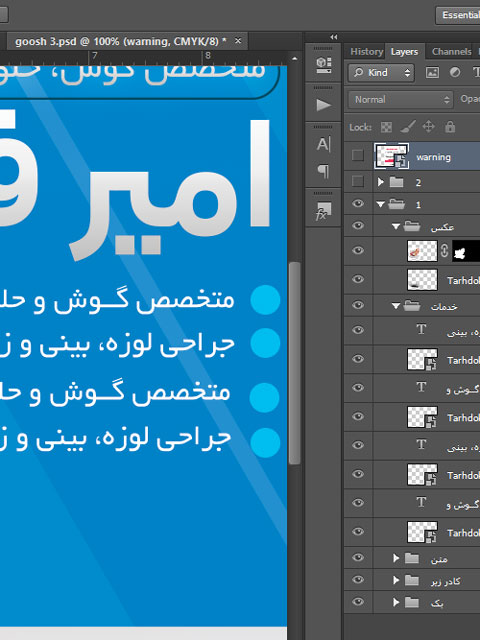The width and height of the screenshot is (480, 640).
Task: Switch to the History tab
Action: click(x=366, y=52)
